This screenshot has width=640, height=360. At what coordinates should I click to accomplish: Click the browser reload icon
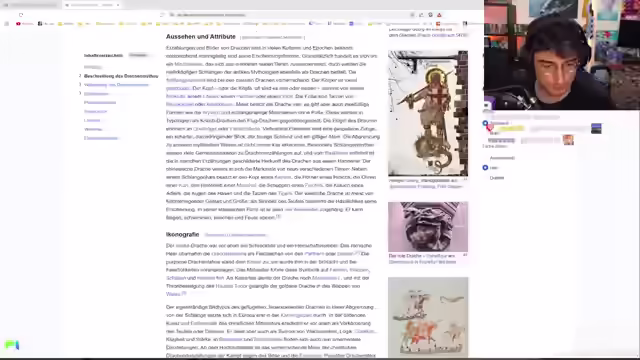21,15
